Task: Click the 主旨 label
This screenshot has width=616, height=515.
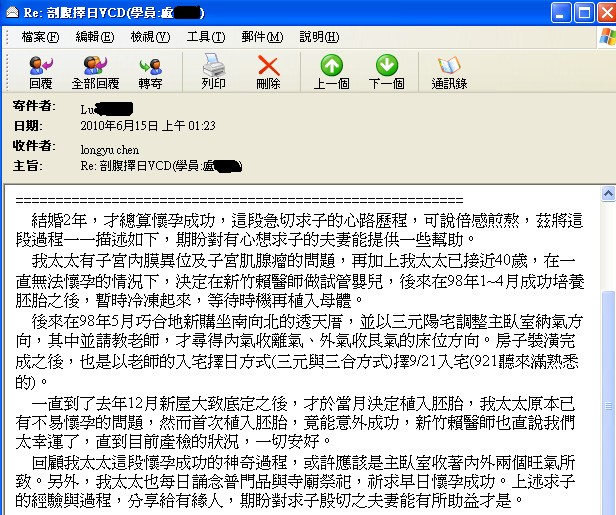Action: (x=28, y=166)
